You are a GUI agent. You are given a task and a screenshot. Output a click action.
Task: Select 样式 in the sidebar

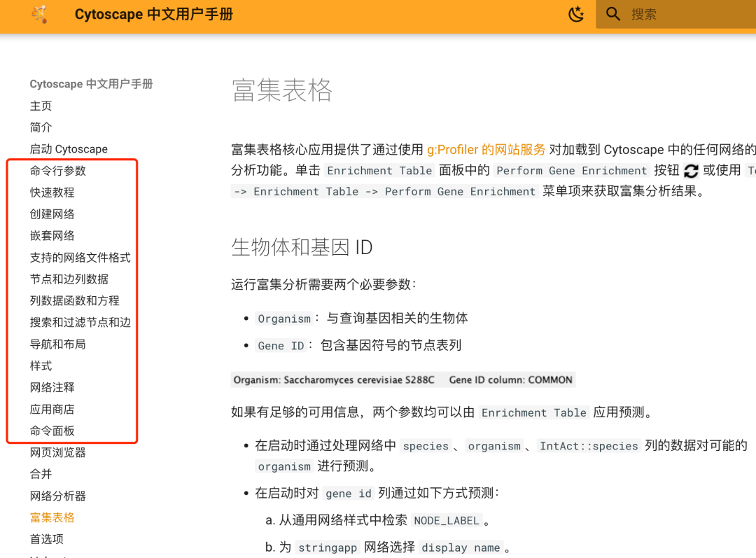click(41, 366)
